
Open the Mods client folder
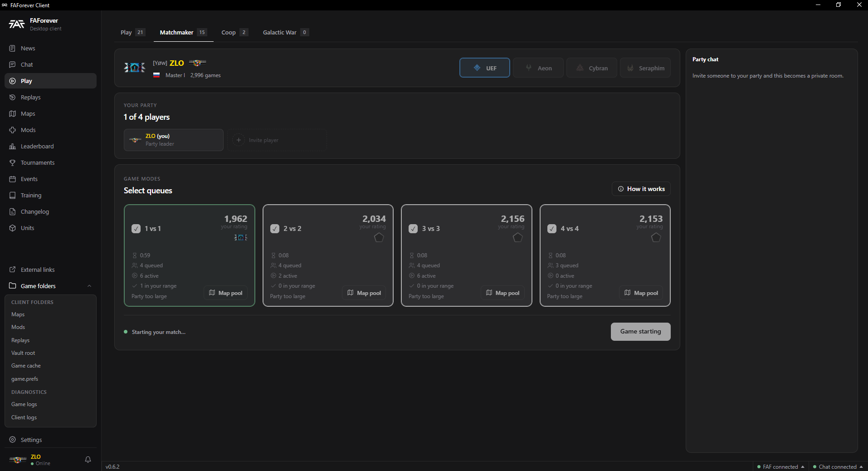(18, 327)
